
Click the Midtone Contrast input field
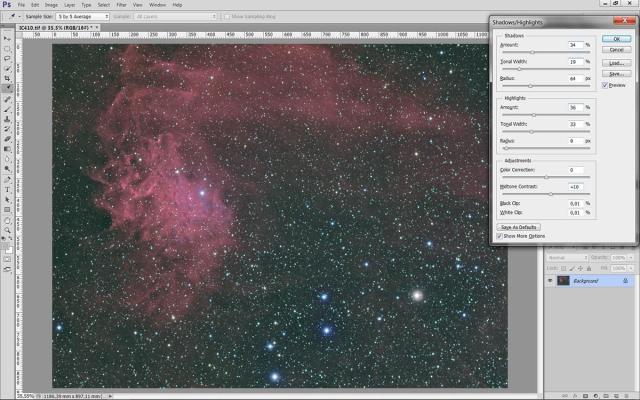coord(577,187)
